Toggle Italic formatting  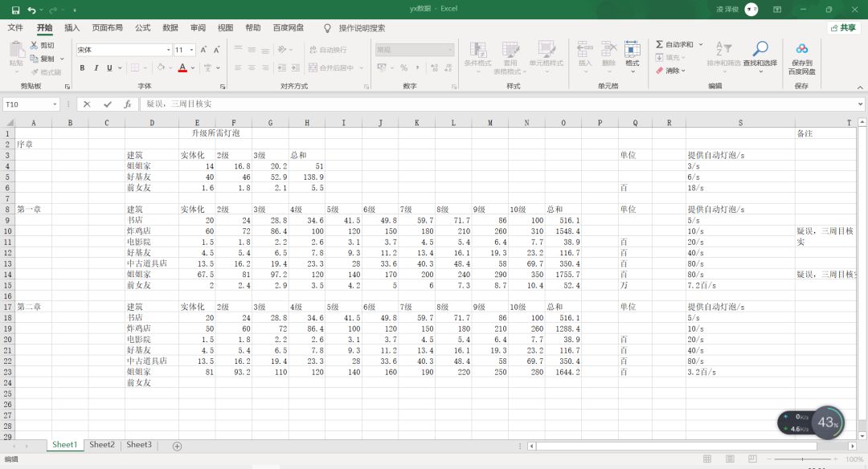[96, 68]
